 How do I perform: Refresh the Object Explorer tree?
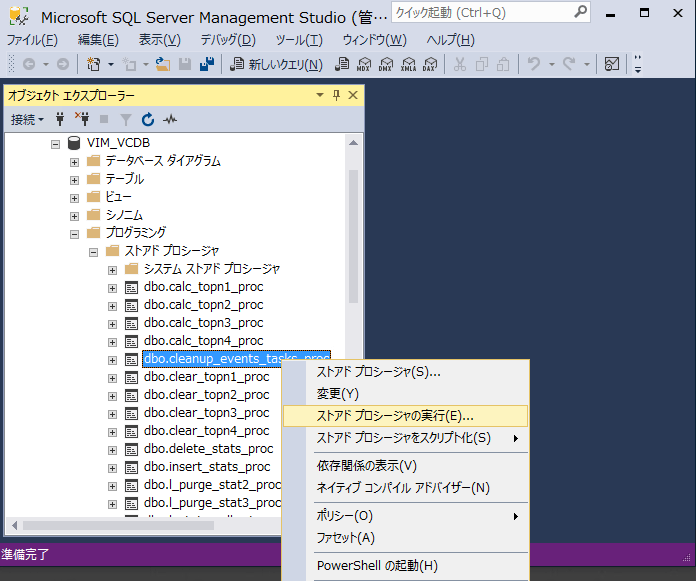(x=148, y=119)
